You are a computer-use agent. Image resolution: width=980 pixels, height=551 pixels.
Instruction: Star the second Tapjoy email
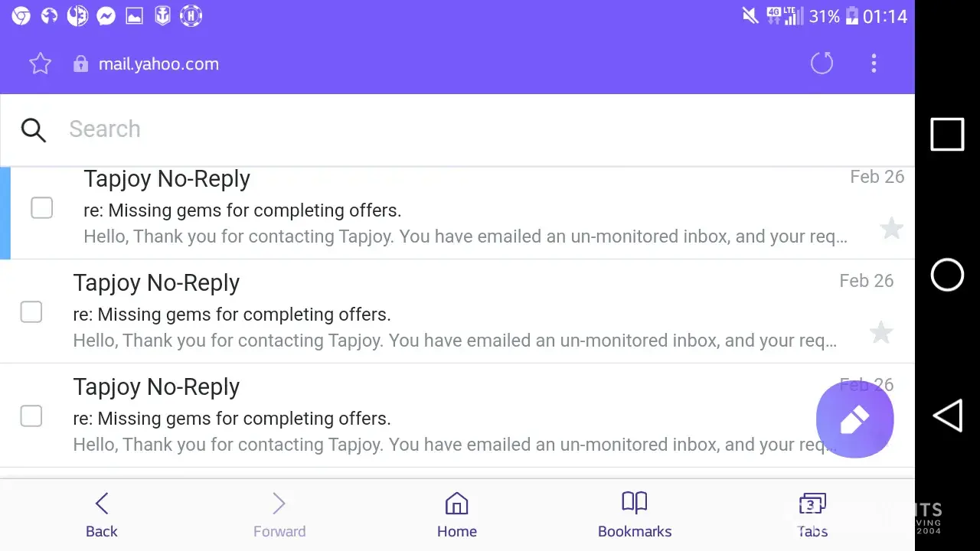coord(881,332)
